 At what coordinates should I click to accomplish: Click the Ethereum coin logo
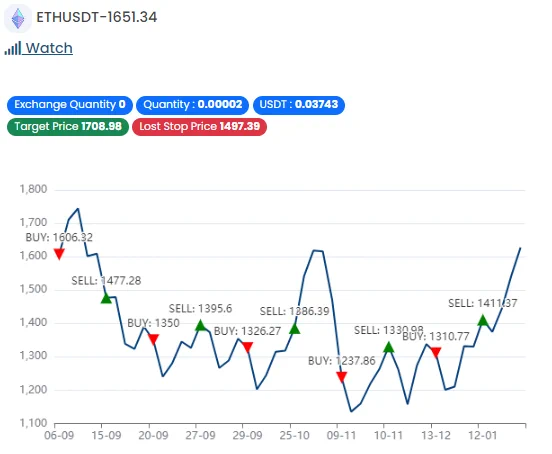(x=18, y=18)
